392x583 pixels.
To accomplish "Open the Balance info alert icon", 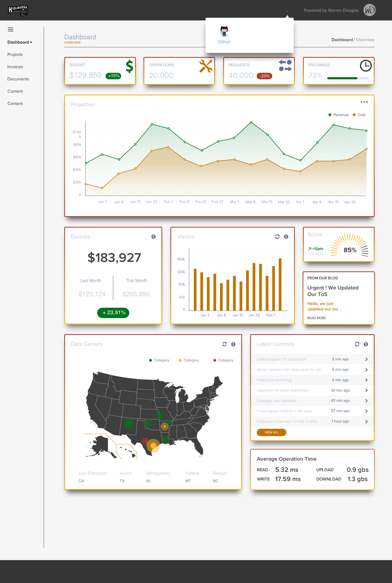I will [x=154, y=237].
